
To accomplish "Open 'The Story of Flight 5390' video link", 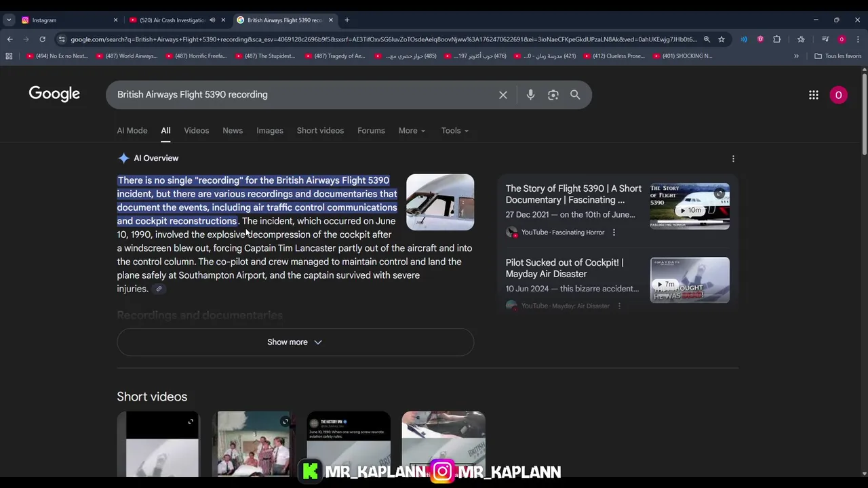I will tap(573, 195).
